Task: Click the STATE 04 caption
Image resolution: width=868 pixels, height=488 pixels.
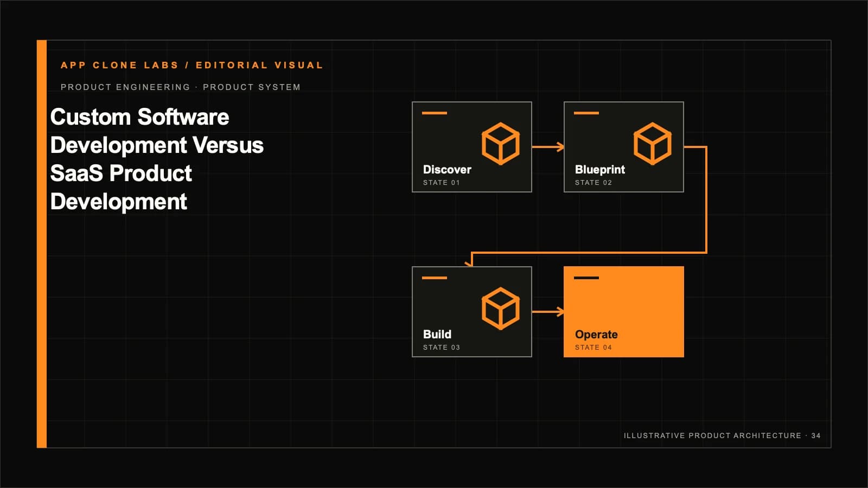Action: (x=593, y=348)
